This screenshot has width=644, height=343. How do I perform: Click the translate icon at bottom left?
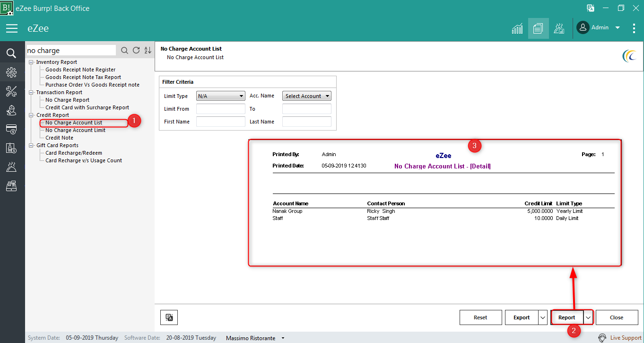click(169, 318)
